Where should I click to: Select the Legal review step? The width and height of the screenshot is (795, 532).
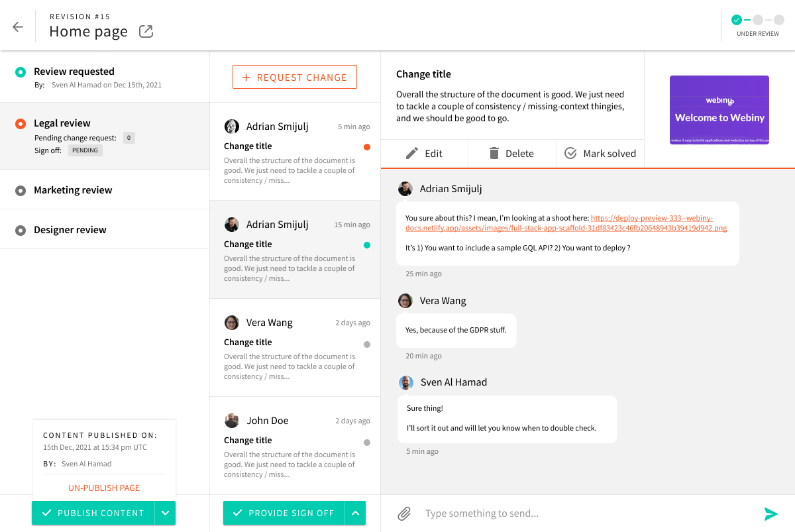(62, 123)
